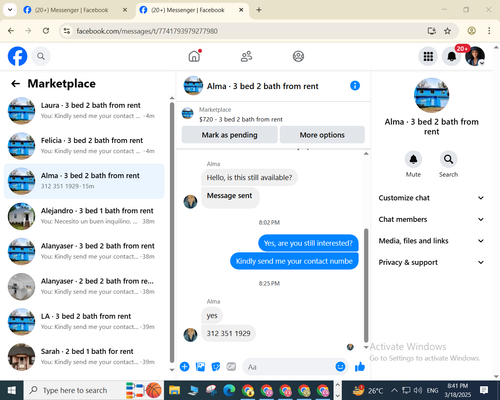
Task: Click the Mark as pending button
Action: (x=229, y=135)
